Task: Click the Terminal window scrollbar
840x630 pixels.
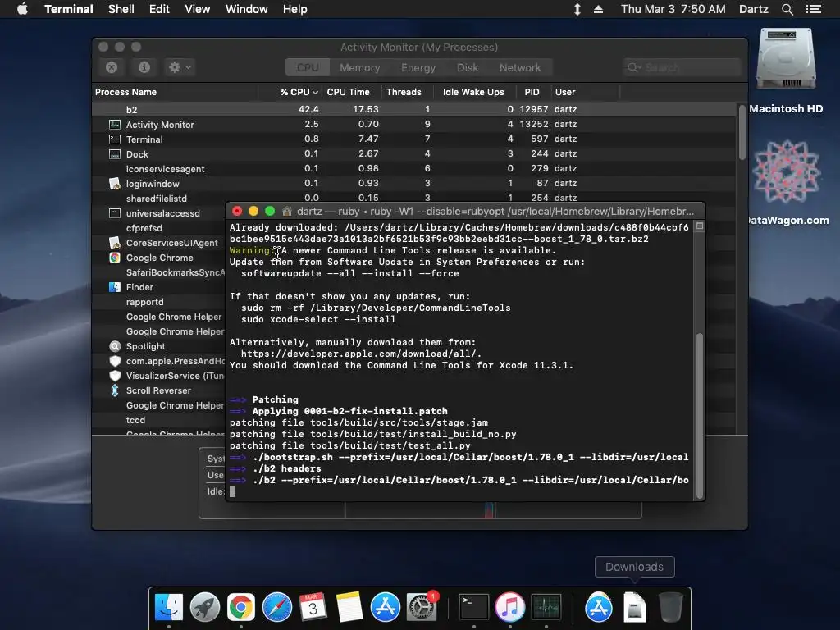Action: click(x=699, y=415)
